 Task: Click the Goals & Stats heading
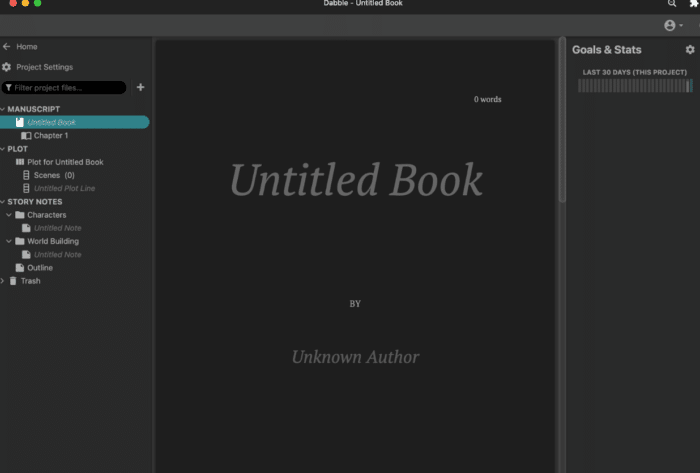coord(607,50)
